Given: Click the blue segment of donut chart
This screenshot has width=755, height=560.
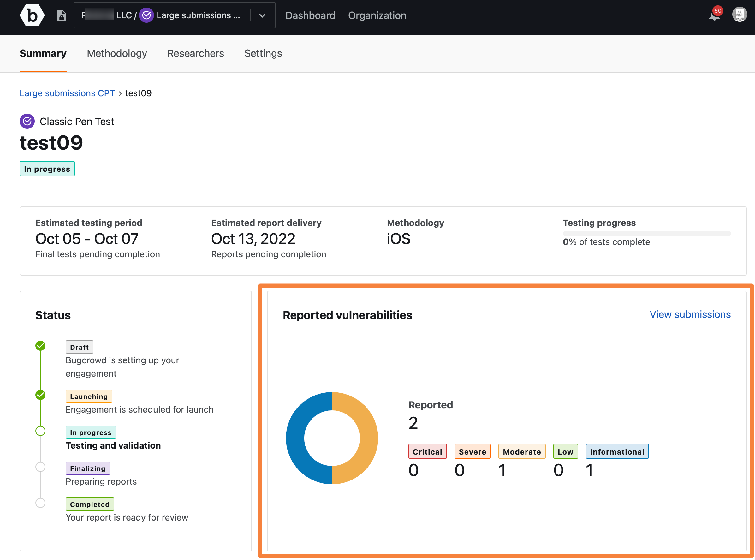Looking at the screenshot, I should (295, 438).
